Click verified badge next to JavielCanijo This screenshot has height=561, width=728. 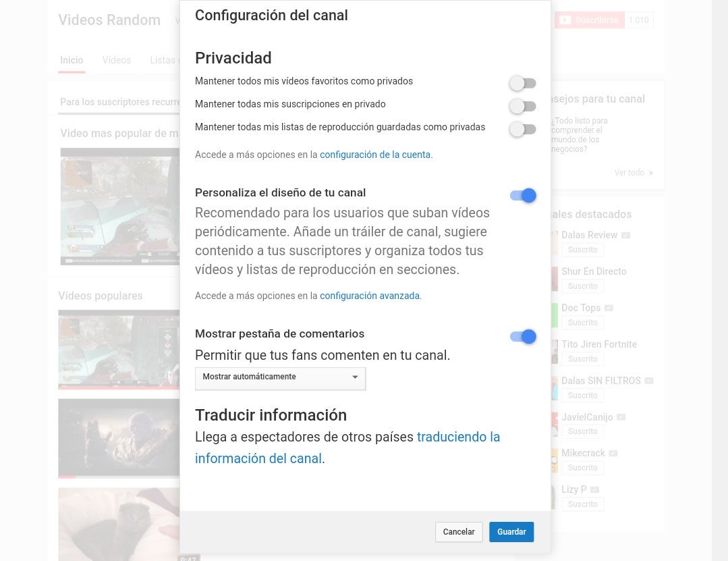coord(621,417)
